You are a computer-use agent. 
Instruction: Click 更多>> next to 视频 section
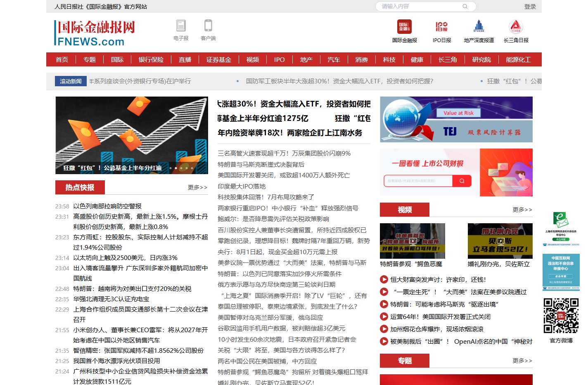[x=522, y=210]
